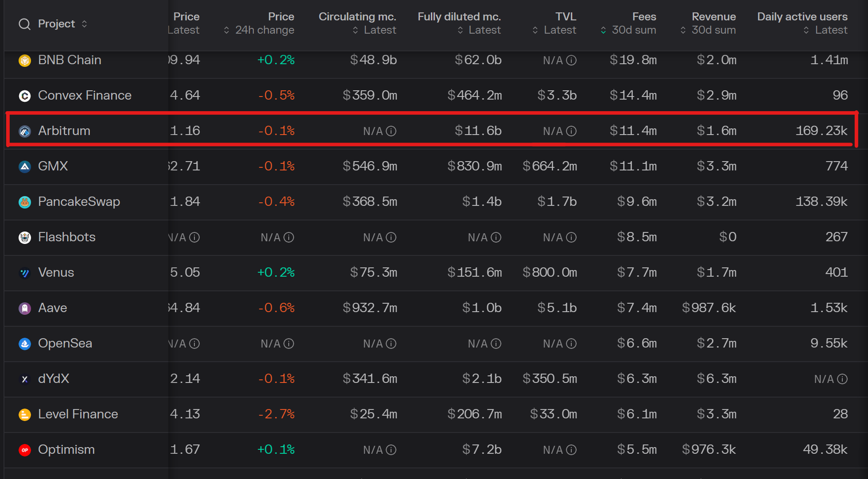Click info icon on Optimism TVL N/A
This screenshot has height=479, width=868.
point(571,450)
